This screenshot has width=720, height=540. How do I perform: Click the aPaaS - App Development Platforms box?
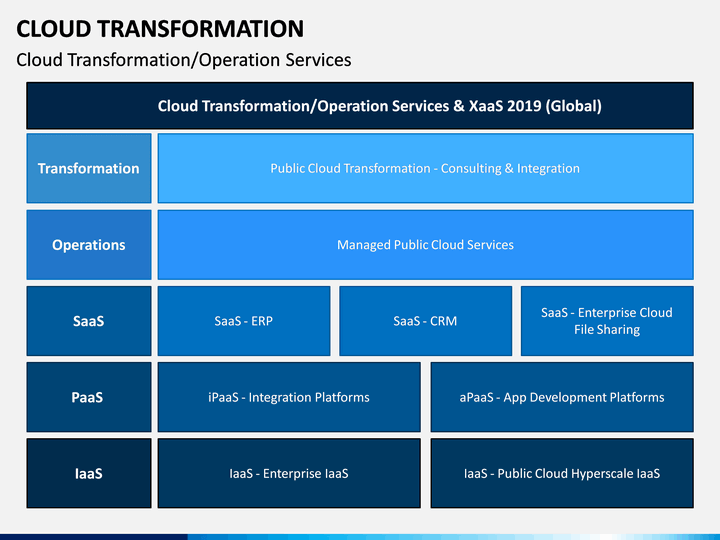click(x=562, y=397)
